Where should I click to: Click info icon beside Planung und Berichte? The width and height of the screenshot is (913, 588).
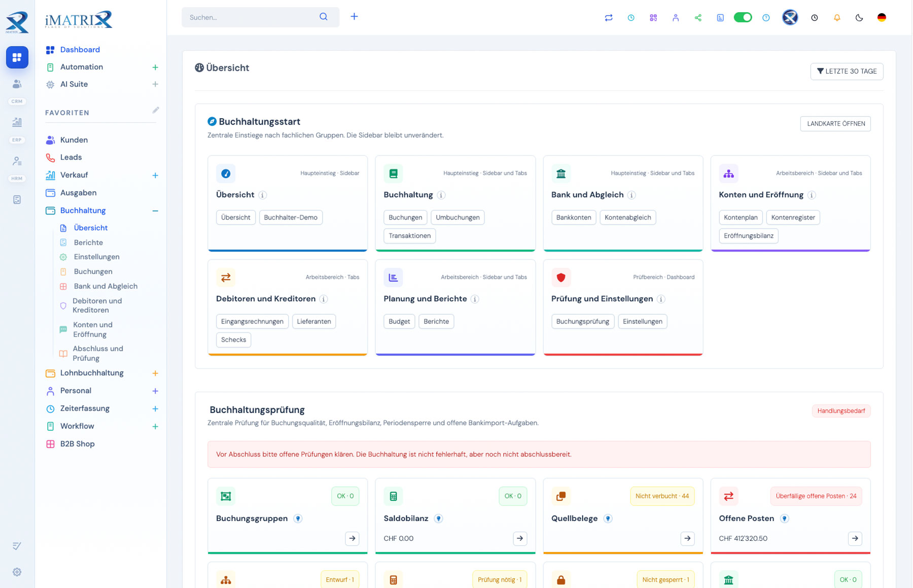tap(475, 299)
